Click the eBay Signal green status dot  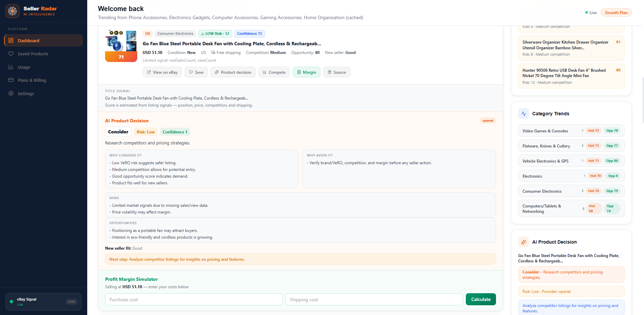(11, 302)
